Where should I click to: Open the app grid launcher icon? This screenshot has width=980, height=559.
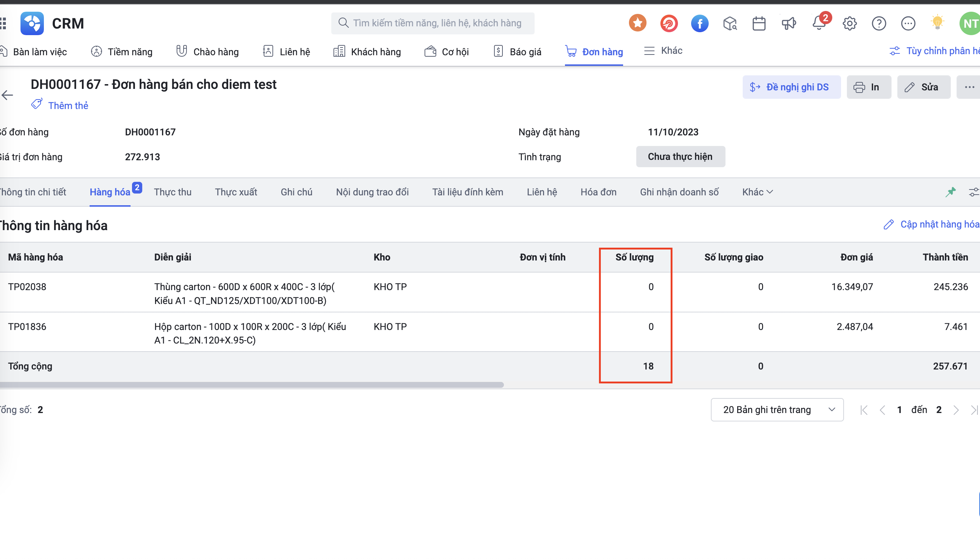(x=3, y=23)
